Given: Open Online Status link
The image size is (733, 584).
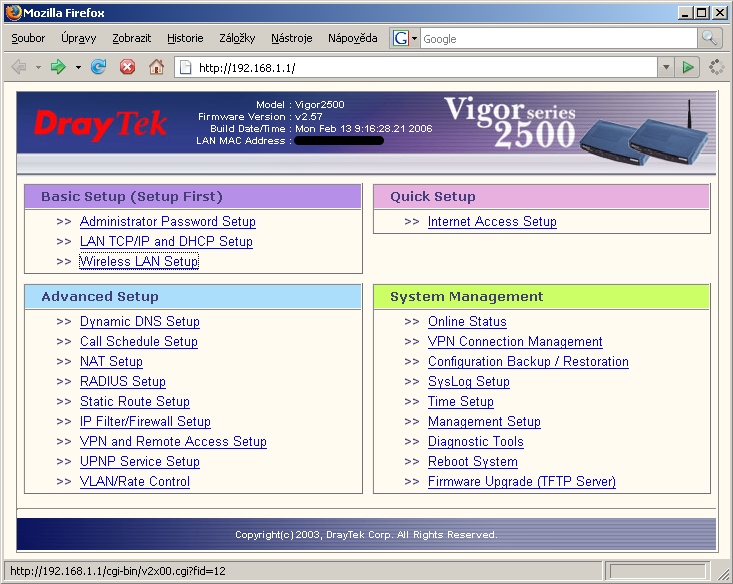Looking at the screenshot, I should click(x=467, y=322).
